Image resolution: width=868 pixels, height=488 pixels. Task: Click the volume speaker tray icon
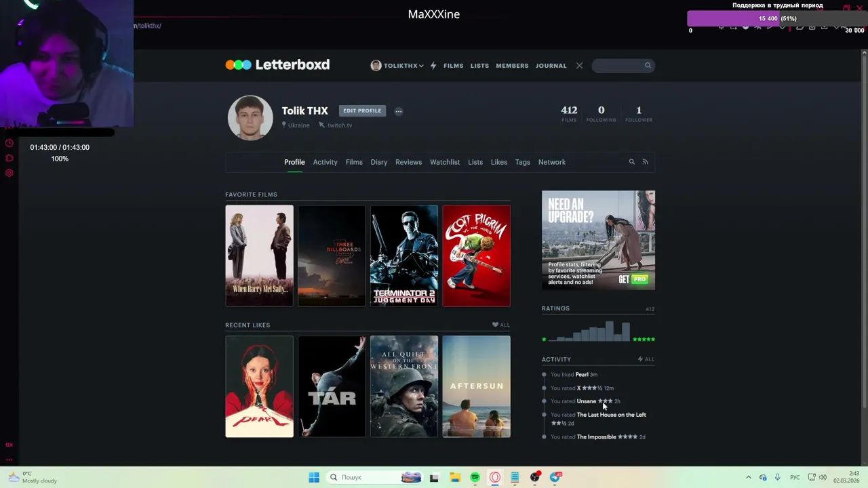click(823, 477)
